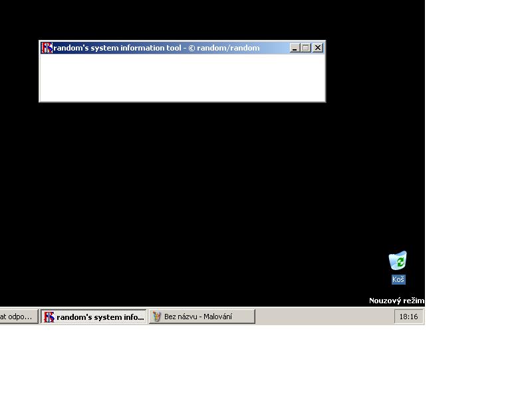Activate the "random's system info..." taskbar button label
The image size is (532, 399).
tap(100, 317)
